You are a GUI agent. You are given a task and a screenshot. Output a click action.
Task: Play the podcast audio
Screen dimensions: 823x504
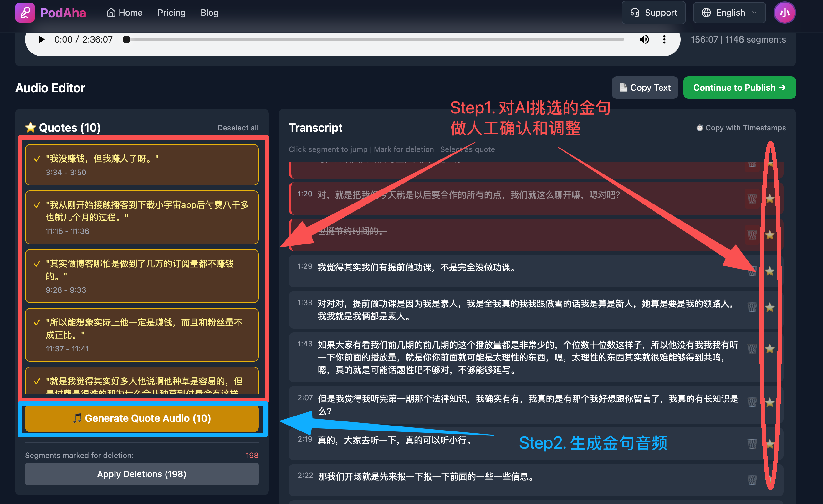click(x=41, y=39)
